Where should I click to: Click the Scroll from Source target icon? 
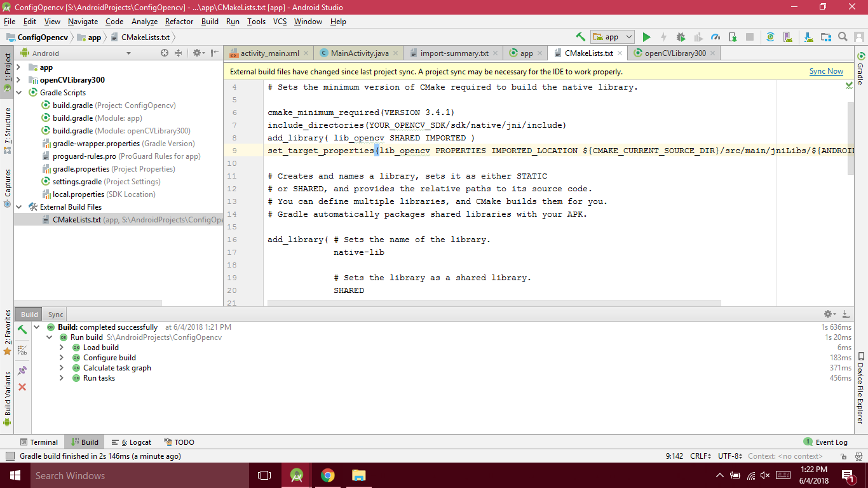click(165, 53)
